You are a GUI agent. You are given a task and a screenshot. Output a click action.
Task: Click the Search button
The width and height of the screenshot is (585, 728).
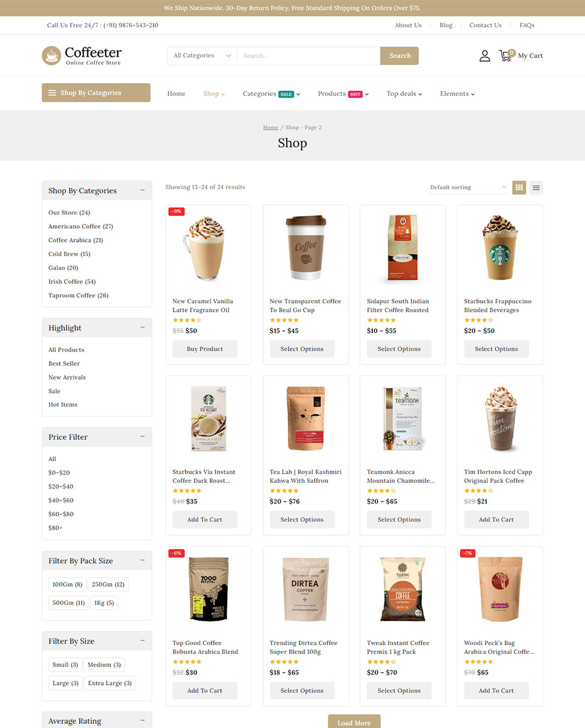point(399,56)
